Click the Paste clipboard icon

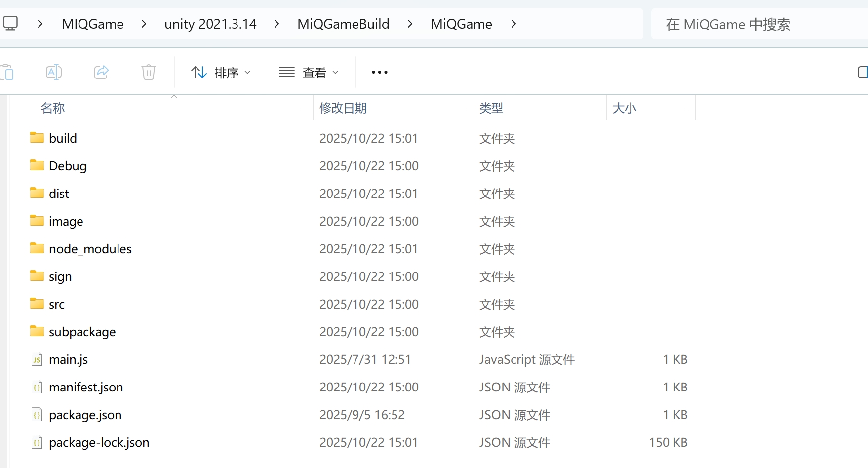click(x=7, y=72)
